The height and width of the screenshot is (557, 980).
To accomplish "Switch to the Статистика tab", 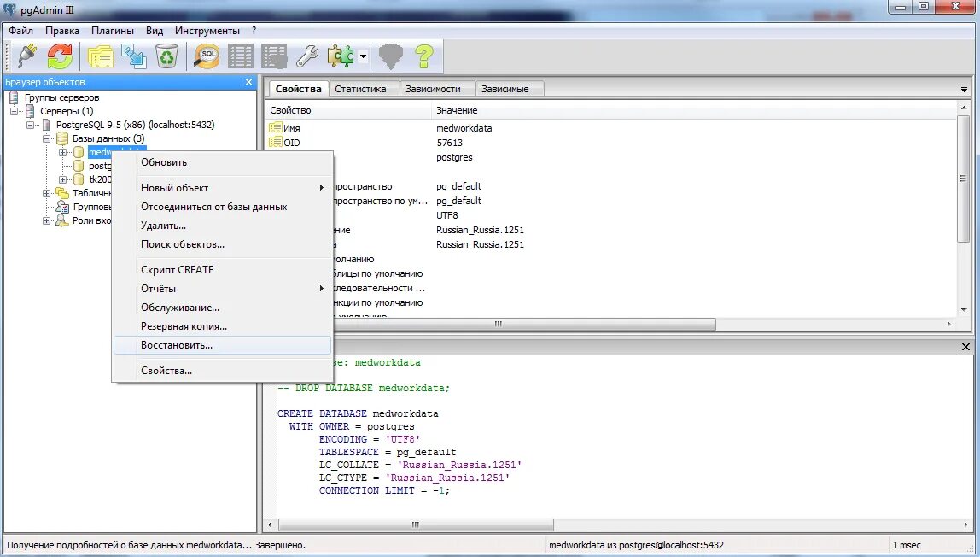I will [360, 89].
